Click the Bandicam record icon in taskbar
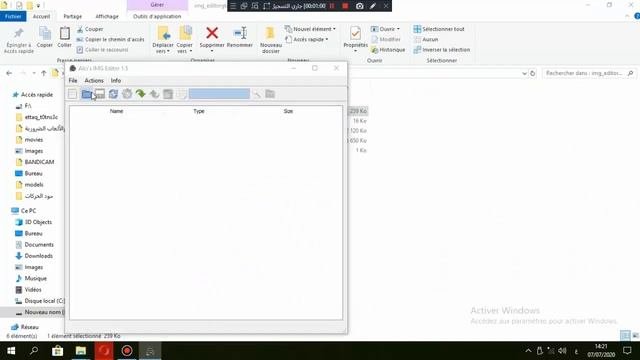 [x=127, y=351]
